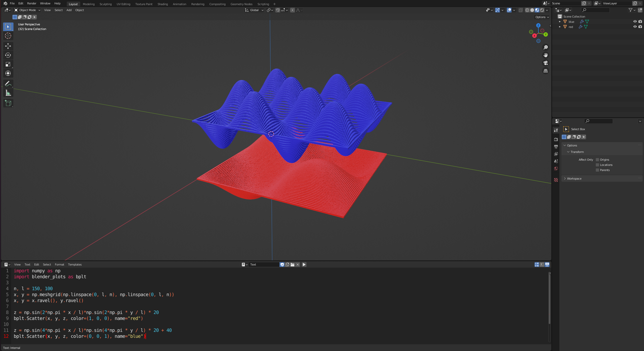
Task: Pick the Measure tool
Action: (8, 93)
